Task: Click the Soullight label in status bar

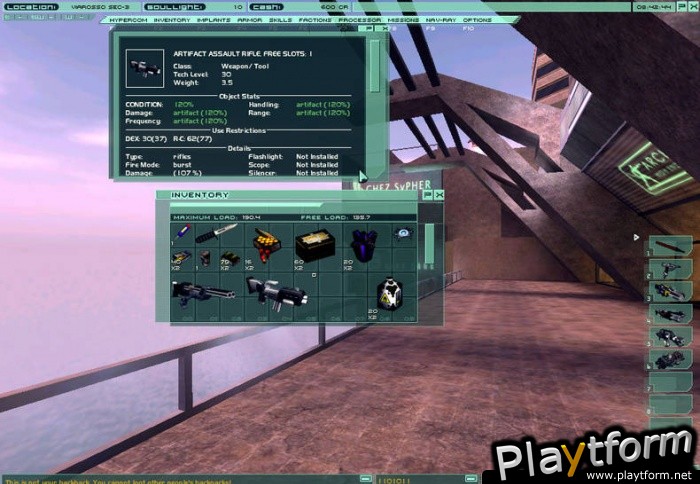Action: [x=175, y=7]
